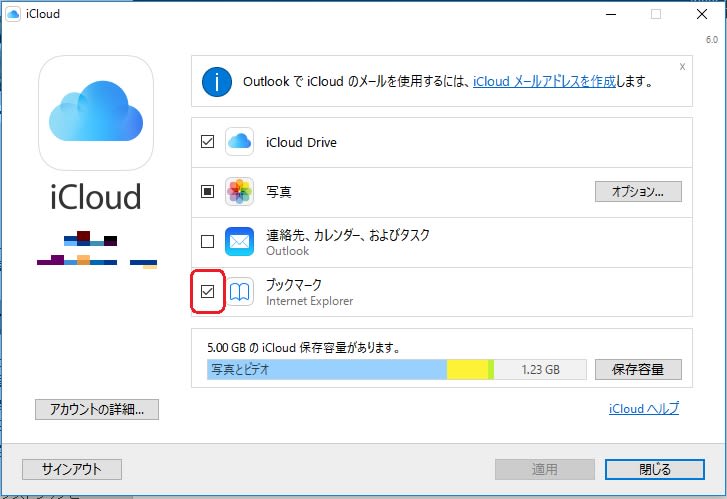This screenshot has width=727, height=499.
Task: Open 写真 オプション... button
Action: (x=638, y=192)
